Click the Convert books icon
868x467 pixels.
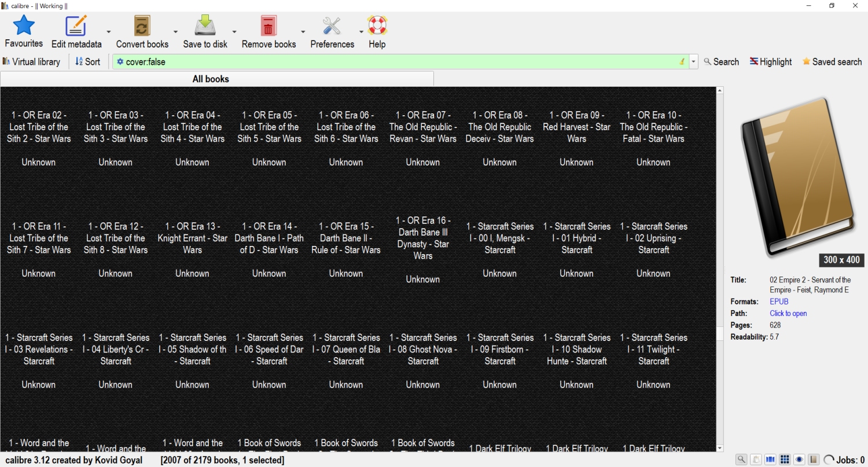coord(142,25)
